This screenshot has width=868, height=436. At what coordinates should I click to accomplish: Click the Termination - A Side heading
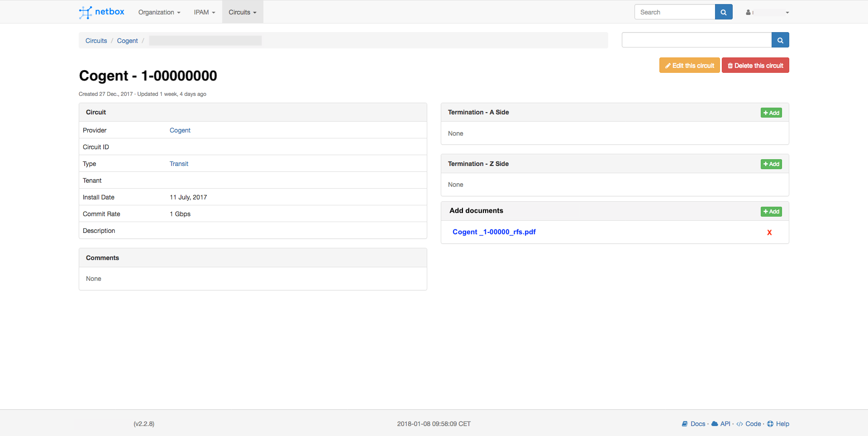[478, 112]
